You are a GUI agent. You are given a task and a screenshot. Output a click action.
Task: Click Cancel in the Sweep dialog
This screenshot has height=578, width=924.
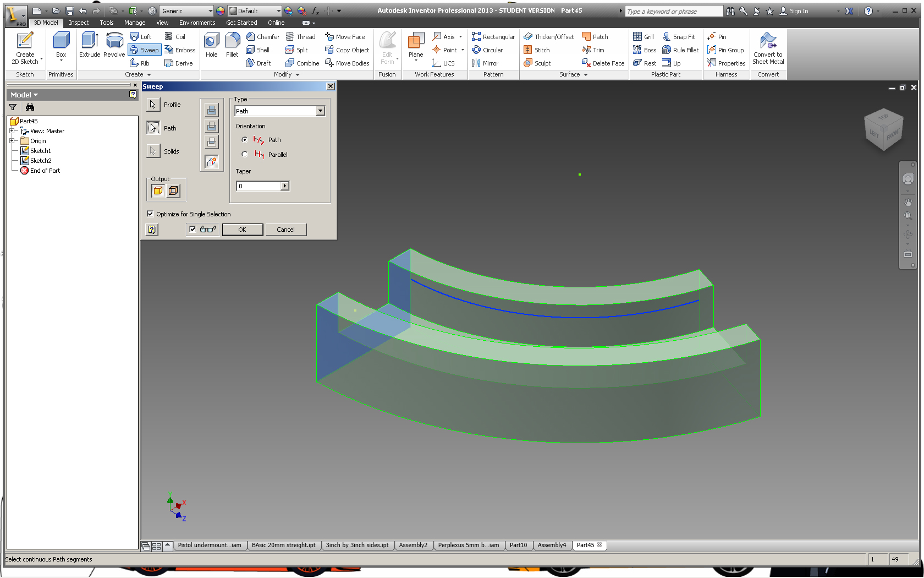[x=286, y=230]
